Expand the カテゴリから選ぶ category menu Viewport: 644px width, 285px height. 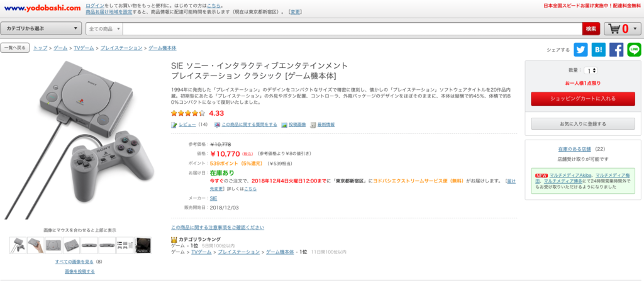coord(41,29)
